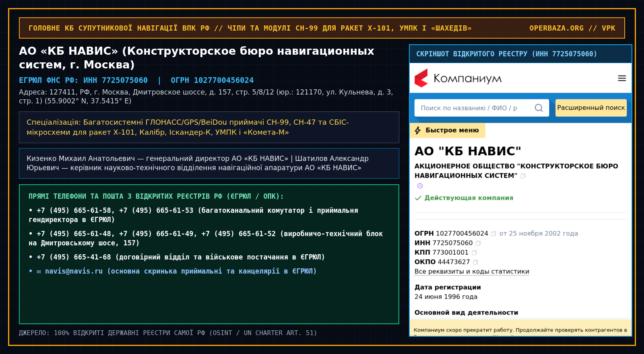Select phone line starting '+7 (495) 665-61-58'
Image resolution: width=644 pixels, height=354 pixels.
pos(193,215)
